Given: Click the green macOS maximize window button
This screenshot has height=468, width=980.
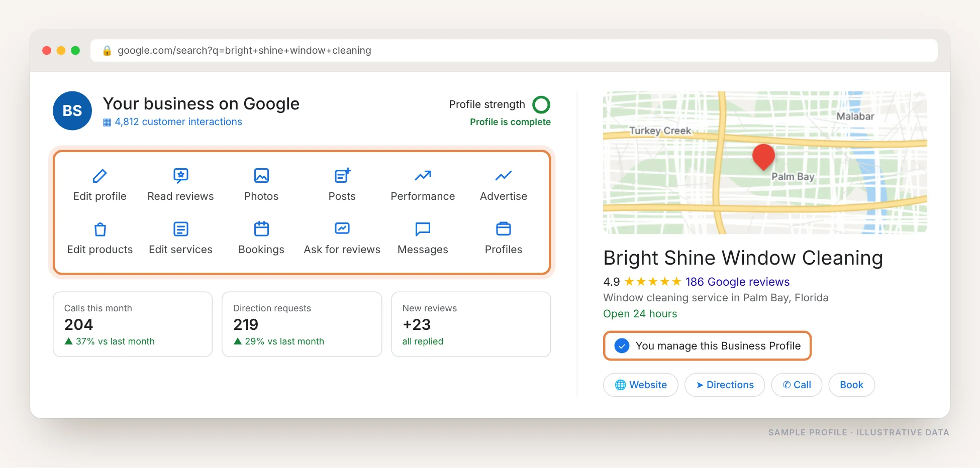Looking at the screenshot, I should [75, 50].
